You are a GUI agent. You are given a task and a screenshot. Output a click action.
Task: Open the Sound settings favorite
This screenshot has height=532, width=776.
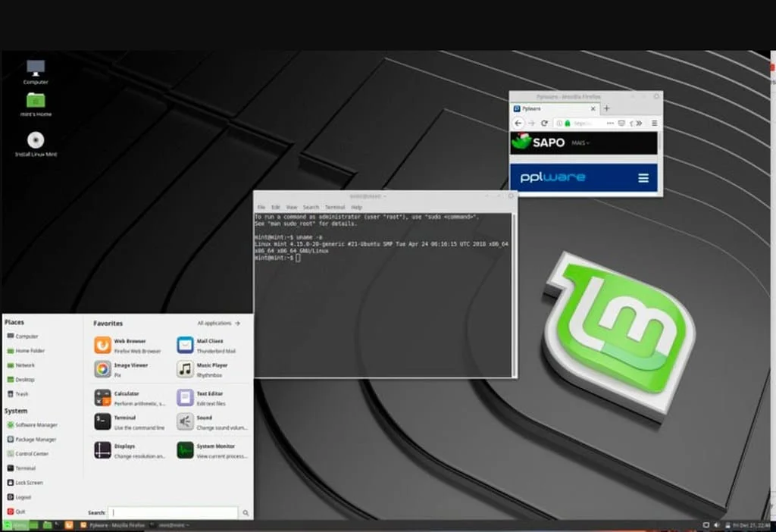212,422
